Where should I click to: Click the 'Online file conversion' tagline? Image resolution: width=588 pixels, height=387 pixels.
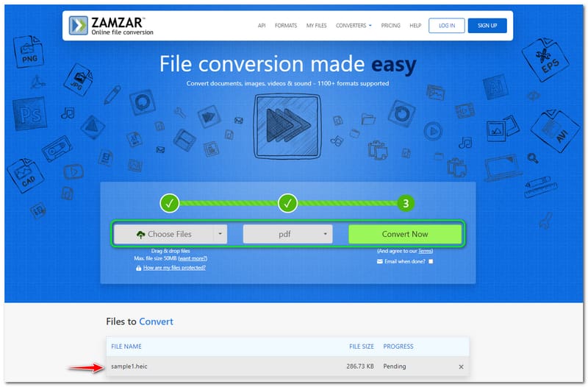(122, 32)
